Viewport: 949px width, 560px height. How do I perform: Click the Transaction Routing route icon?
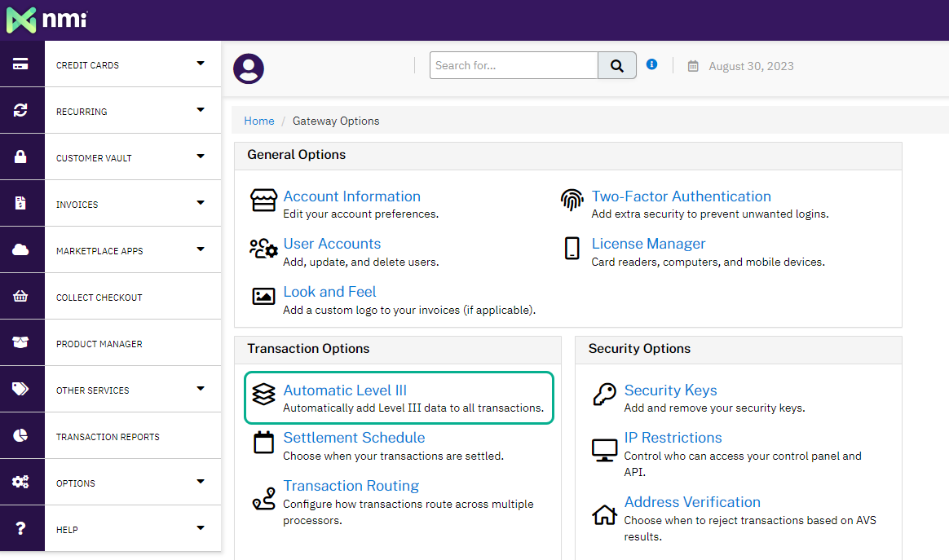click(x=264, y=499)
